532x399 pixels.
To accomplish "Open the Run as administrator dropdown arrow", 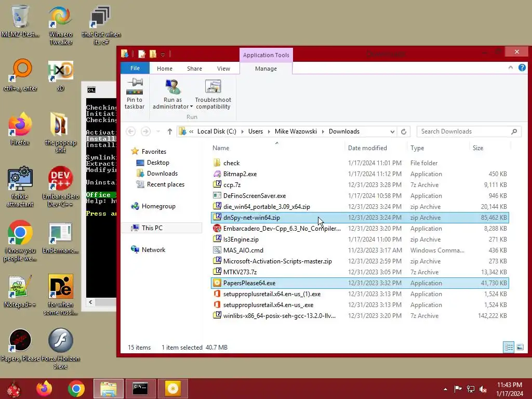I will click(x=191, y=107).
